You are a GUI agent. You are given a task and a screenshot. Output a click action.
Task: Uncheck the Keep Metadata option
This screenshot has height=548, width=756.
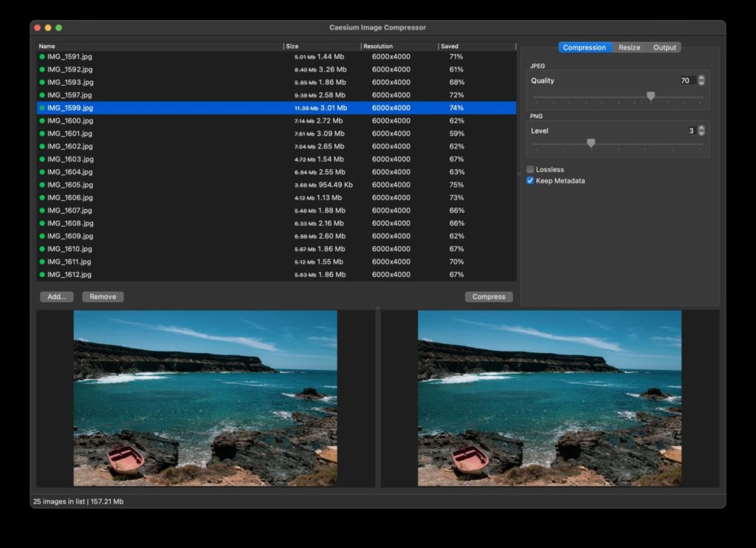pos(529,180)
